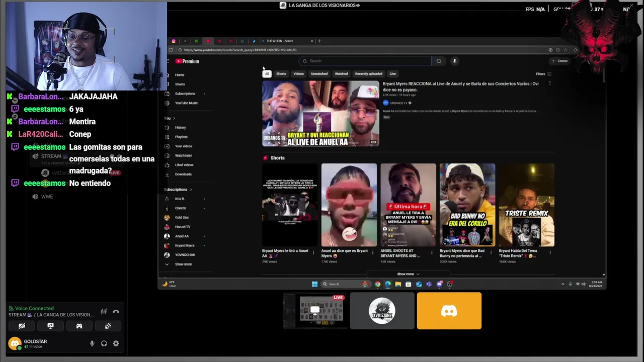Open Downloads in the YouTube sidebar
Screen dimensions: 644x362
click(x=183, y=174)
